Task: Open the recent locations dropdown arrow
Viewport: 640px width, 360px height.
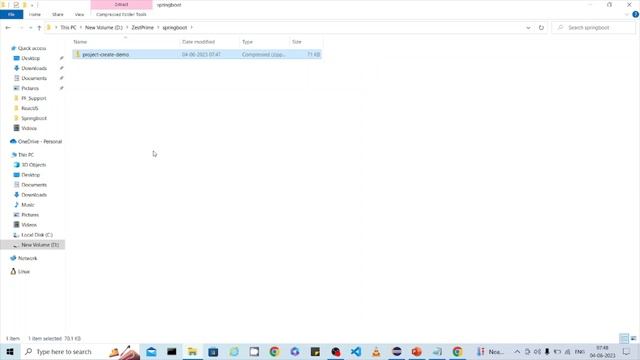Action: coord(31,28)
